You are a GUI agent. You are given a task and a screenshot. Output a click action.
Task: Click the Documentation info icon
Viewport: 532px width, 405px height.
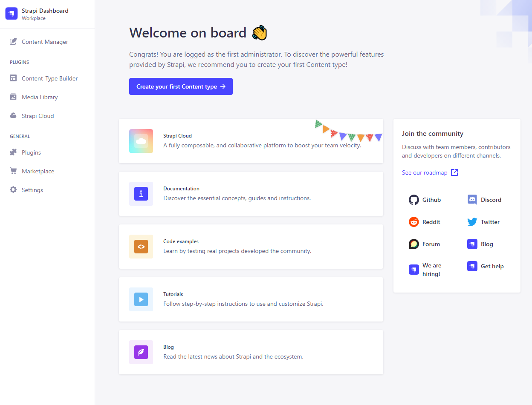tap(141, 194)
